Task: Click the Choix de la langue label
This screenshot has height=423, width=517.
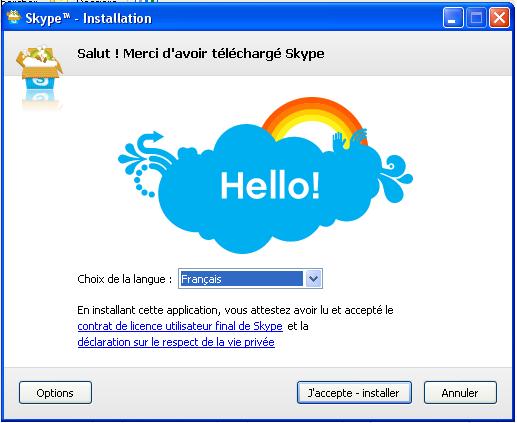Action: (x=125, y=279)
